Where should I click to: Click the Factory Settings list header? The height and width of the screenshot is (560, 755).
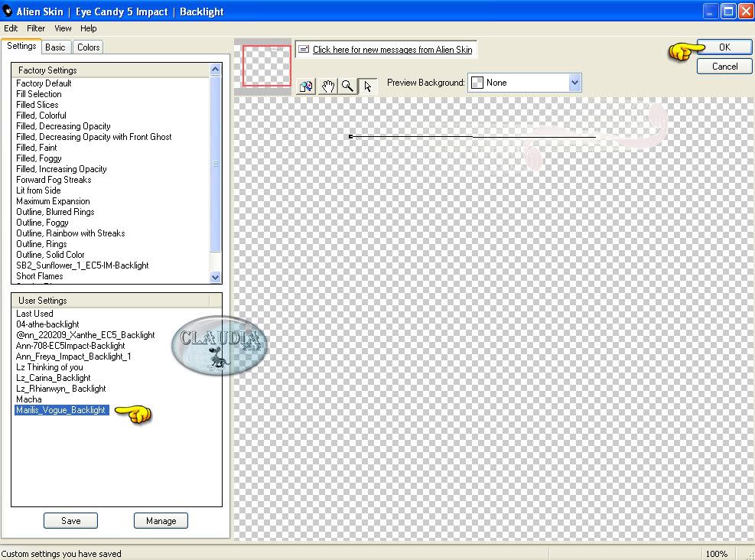tap(111, 70)
